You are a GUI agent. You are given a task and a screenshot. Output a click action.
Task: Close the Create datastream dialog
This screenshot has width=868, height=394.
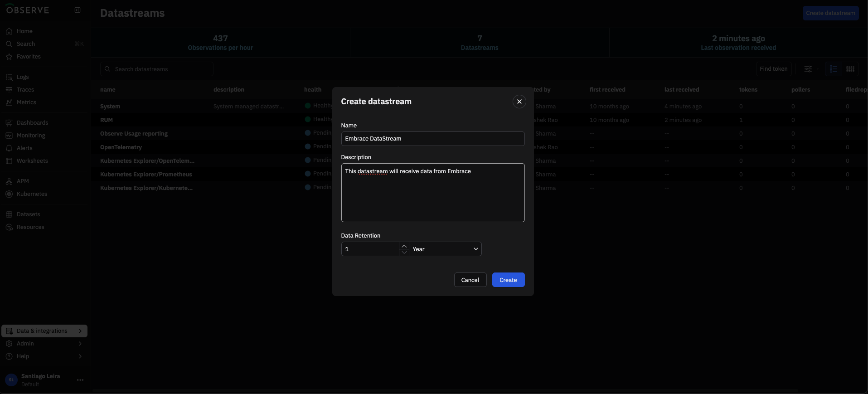[x=519, y=102]
